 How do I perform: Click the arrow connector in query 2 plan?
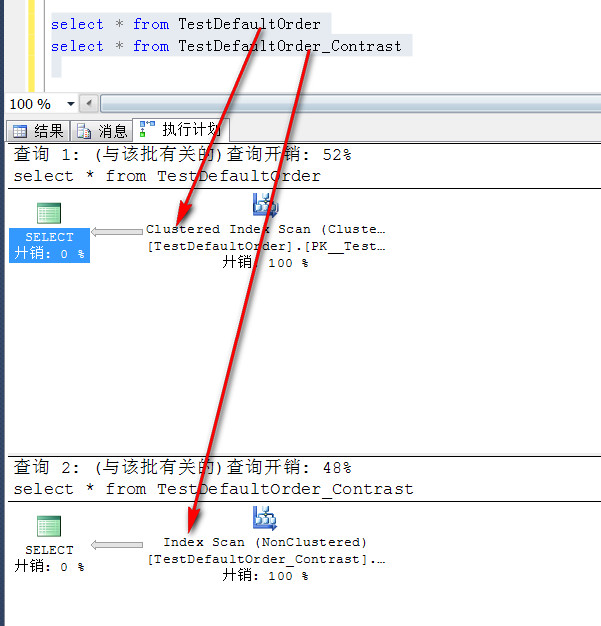click(x=117, y=545)
